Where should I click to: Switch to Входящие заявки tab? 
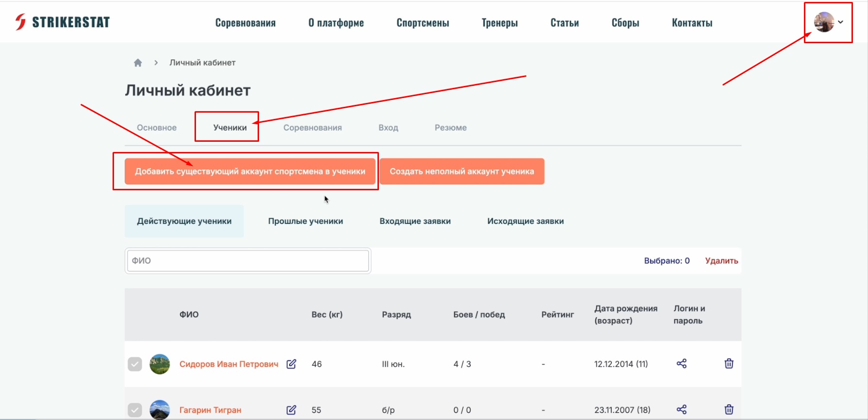click(x=415, y=221)
